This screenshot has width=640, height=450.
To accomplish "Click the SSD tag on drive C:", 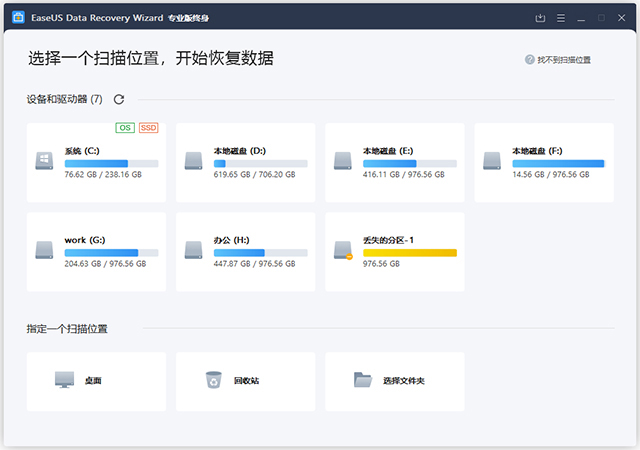I will click(x=148, y=128).
